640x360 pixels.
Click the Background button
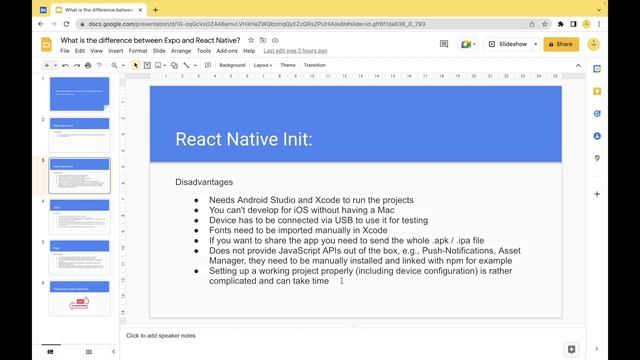tap(232, 65)
